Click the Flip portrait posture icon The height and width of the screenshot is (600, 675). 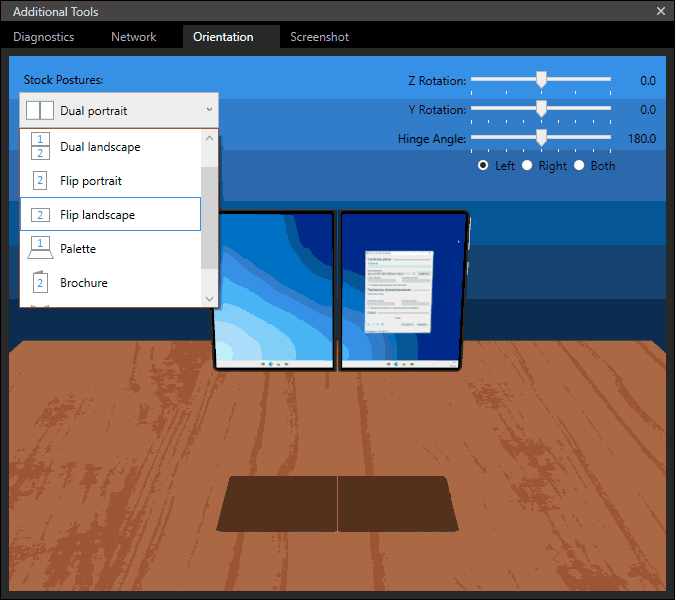click(x=40, y=181)
